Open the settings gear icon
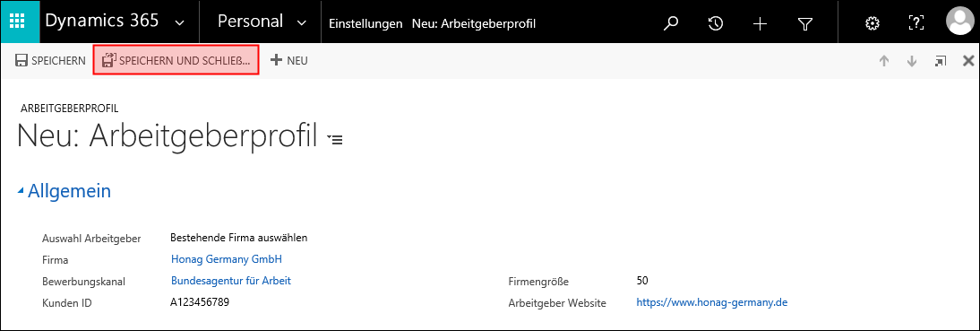This screenshot has width=980, height=331. 872,24
